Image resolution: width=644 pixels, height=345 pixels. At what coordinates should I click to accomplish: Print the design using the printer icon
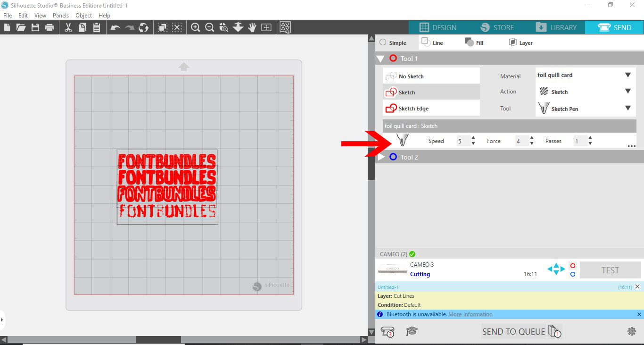pyautogui.click(x=50, y=27)
